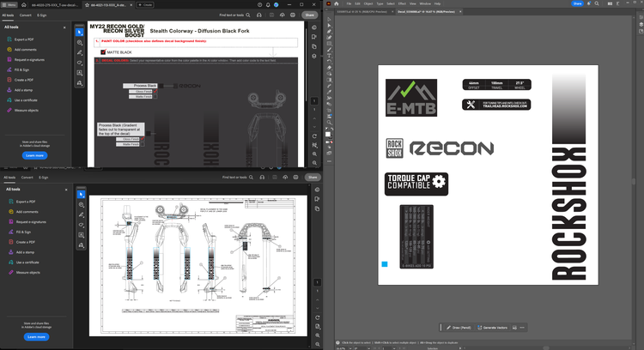The height and width of the screenshot is (350, 644).
Task: Open Layers panel icon in Illustrator right dock
Action: click(x=641, y=24)
